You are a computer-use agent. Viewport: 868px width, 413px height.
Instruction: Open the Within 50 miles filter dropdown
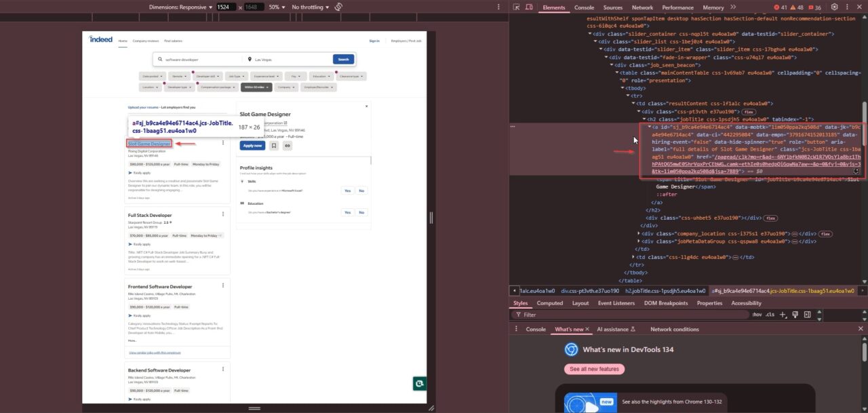[x=256, y=87]
